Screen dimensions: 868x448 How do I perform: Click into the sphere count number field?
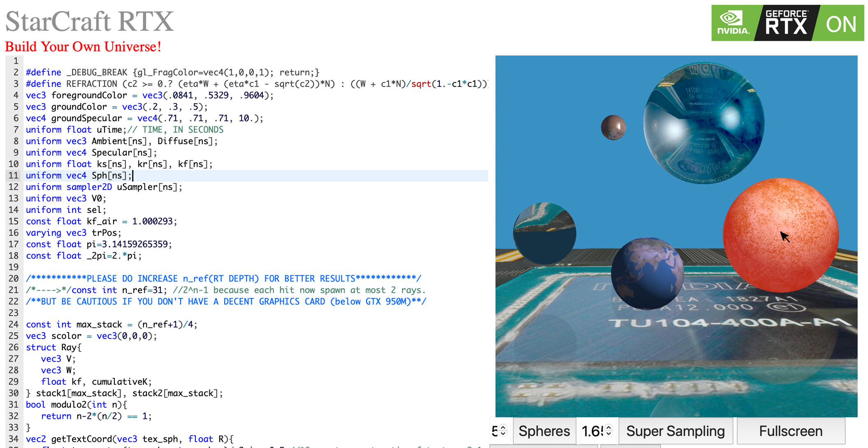pos(495,431)
